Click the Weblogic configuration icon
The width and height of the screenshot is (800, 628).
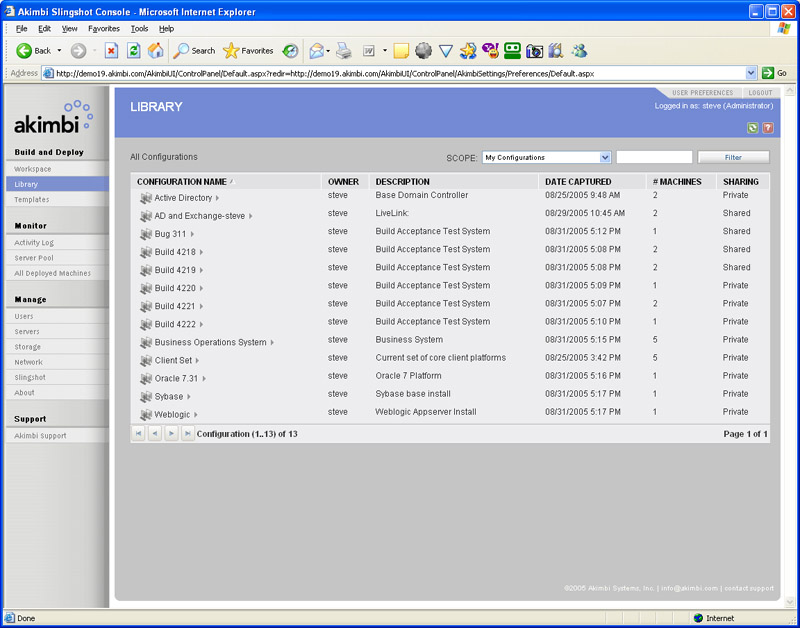[146, 415]
